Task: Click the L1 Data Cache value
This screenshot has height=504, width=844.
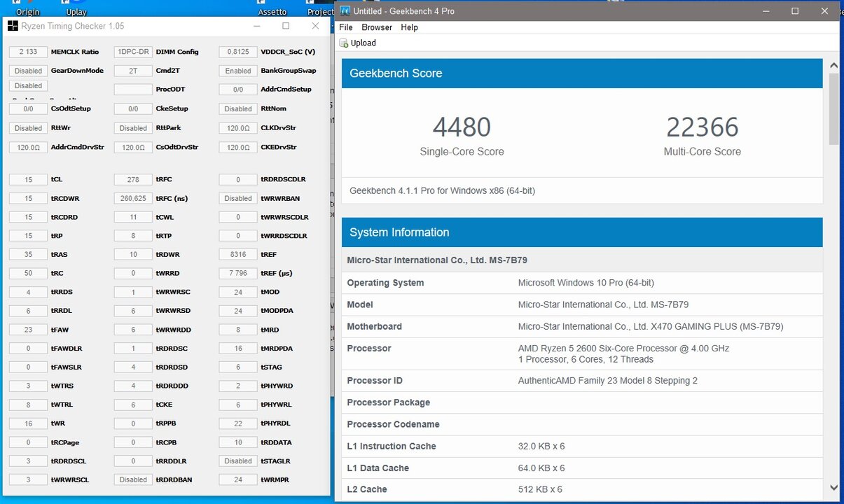Action: [x=541, y=468]
